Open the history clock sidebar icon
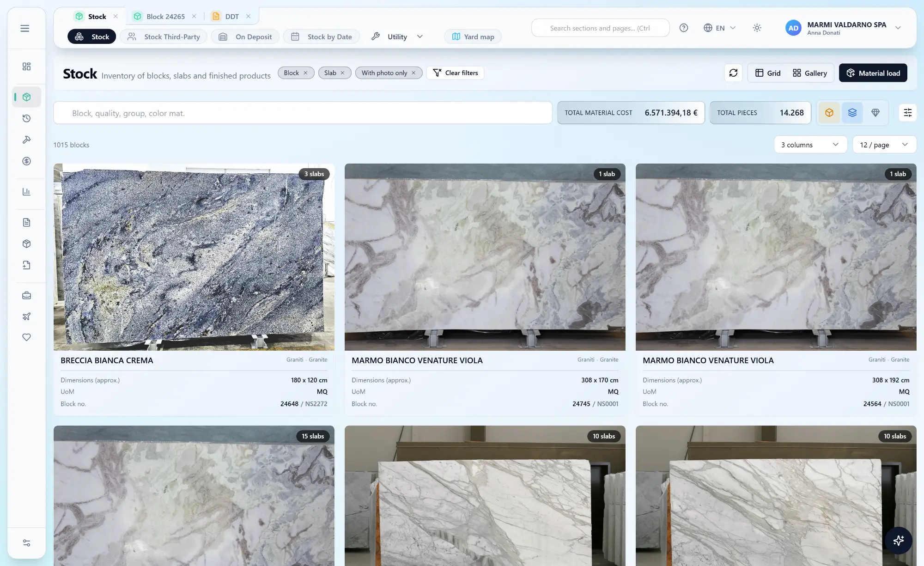924x566 pixels. click(26, 118)
